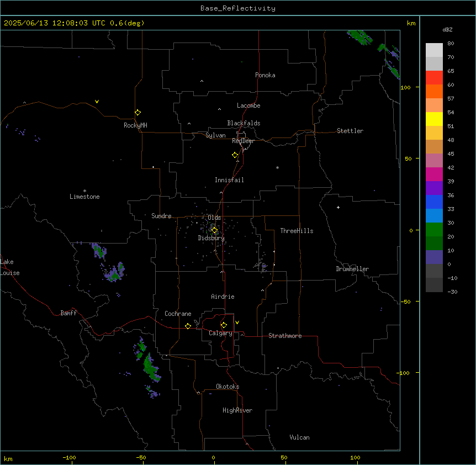Select the -30 dBZ value in the legend
The width and height of the screenshot is (476, 465).
tap(452, 292)
